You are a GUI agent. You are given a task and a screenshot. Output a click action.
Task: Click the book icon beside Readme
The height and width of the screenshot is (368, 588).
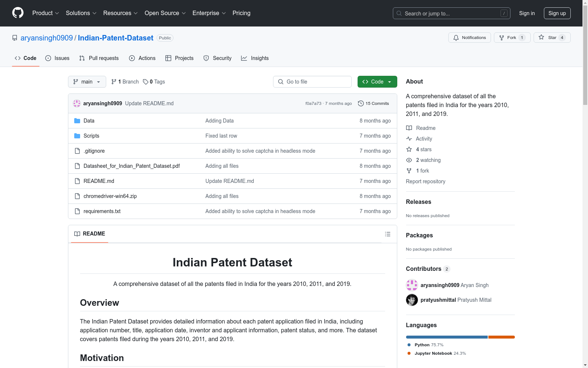coord(409,128)
